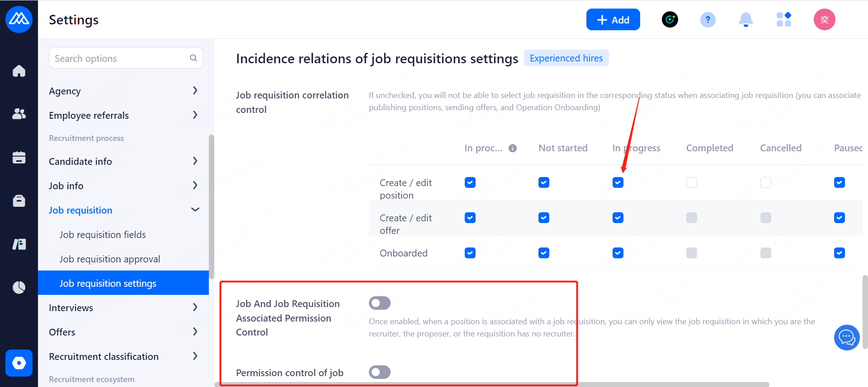Expand the Agency settings section
Viewport: 868px width, 387px height.
point(195,91)
